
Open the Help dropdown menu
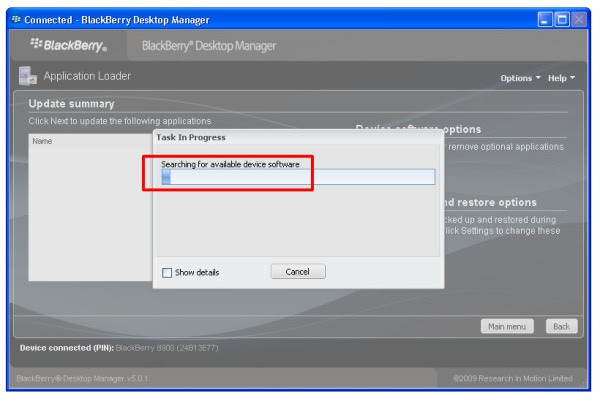click(x=561, y=78)
